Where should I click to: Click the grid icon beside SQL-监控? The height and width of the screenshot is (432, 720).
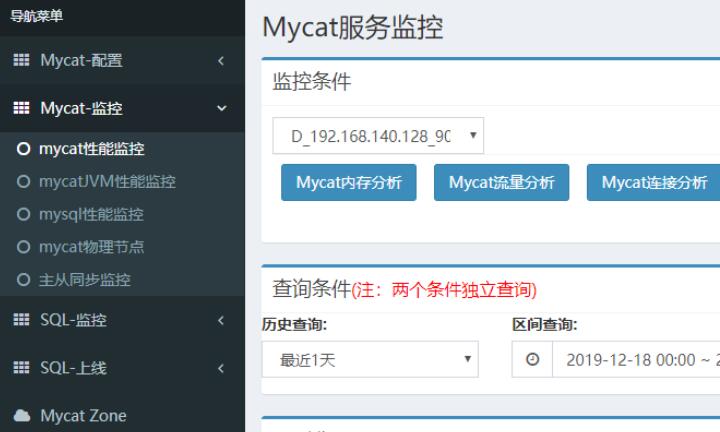coord(21,320)
